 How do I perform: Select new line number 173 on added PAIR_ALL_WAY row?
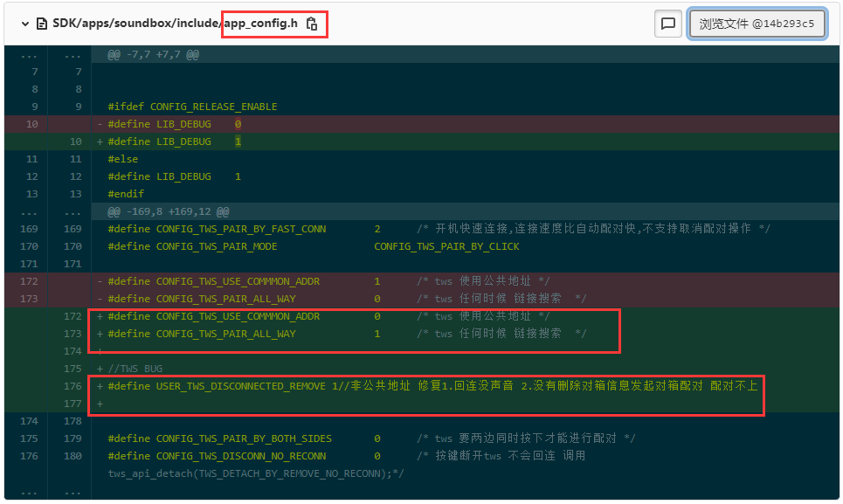pos(73,334)
